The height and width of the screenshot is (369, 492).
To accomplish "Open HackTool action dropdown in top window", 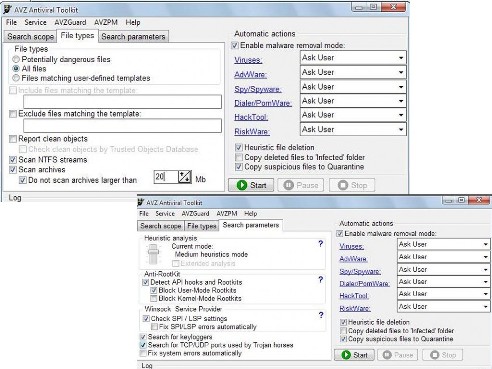I will pyautogui.click(x=353, y=115).
